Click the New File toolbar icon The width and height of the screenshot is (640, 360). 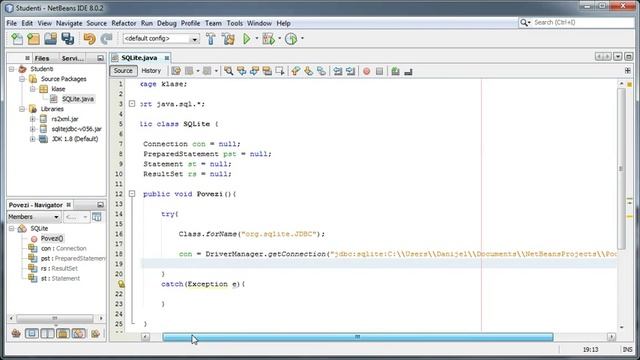[17, 39]
